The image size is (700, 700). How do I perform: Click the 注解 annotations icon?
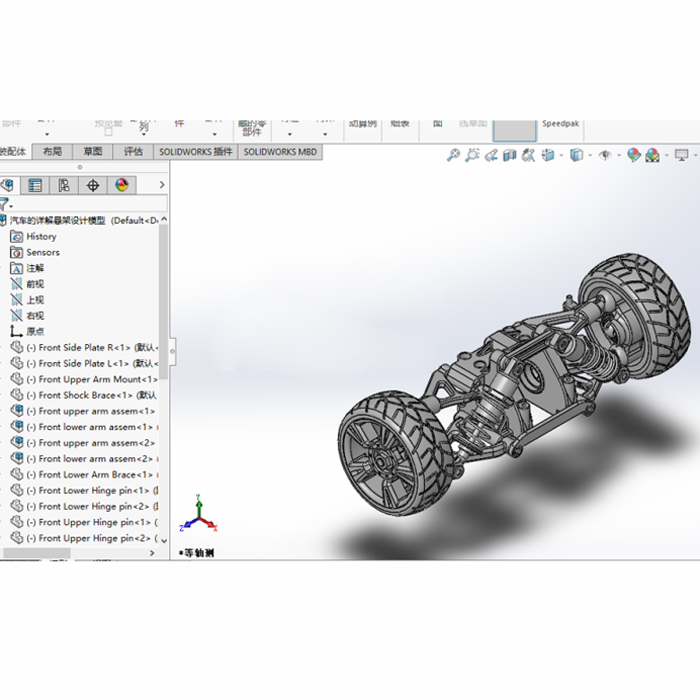pyautogui.click(x=17, y=268)
